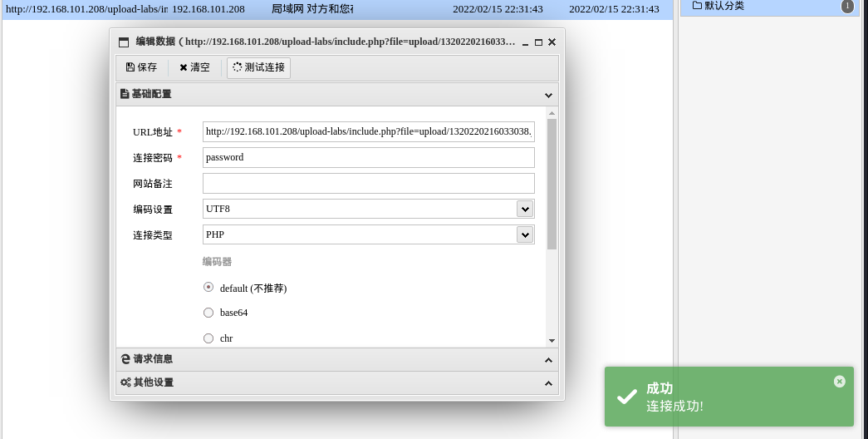Click the 连接密码 password field
This screenshot has height=439, width=868.
pos(369,157)
